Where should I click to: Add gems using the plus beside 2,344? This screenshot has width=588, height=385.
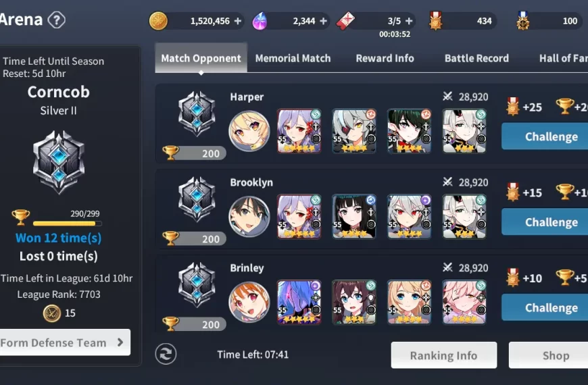323,21
